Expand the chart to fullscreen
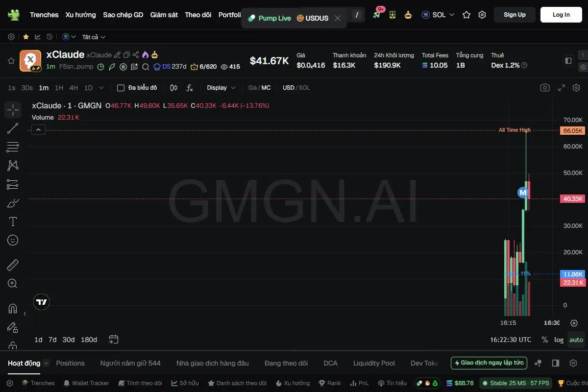 pos(562,88)
